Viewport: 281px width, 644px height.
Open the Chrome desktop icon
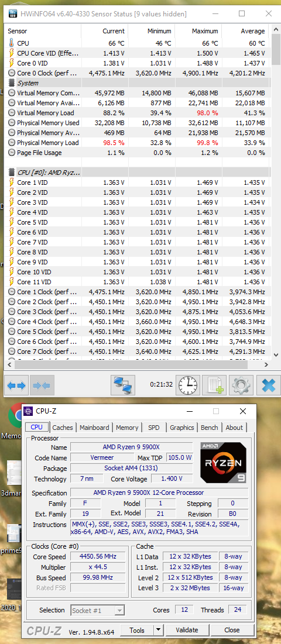(x=15, y=416)
